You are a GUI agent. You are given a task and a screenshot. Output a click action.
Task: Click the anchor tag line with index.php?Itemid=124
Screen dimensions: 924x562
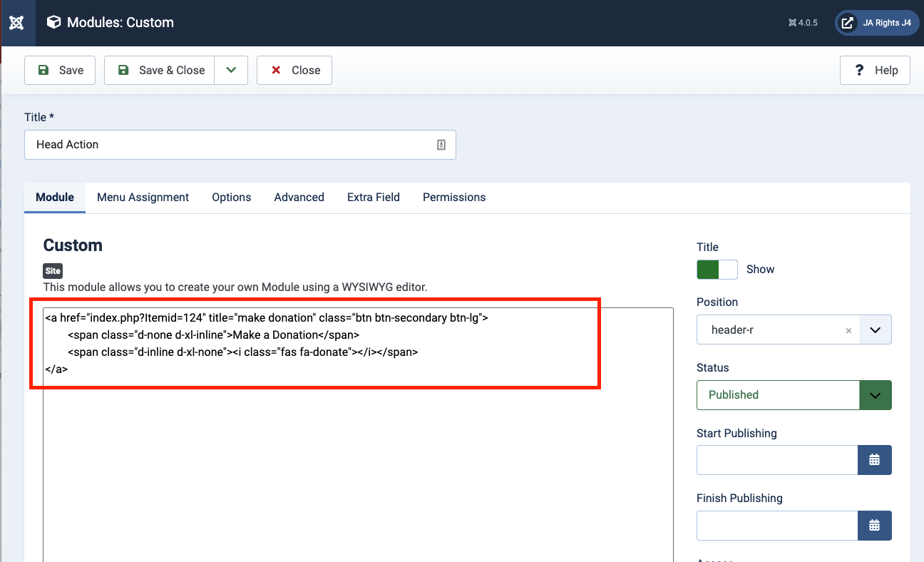point(267,317)
